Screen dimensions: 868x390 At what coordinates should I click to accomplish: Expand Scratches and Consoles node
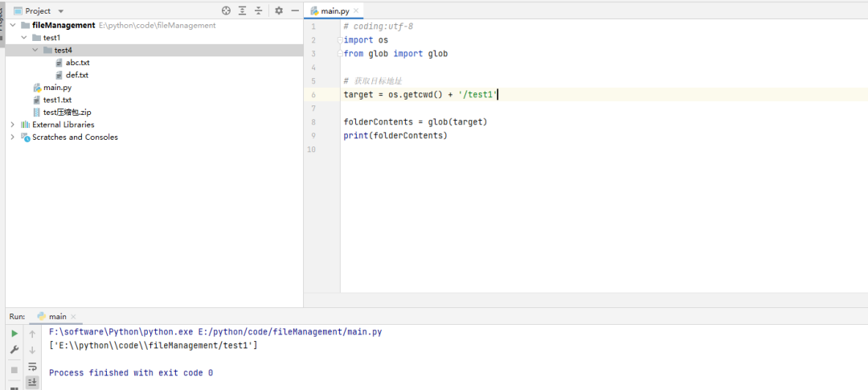point(13,137)
